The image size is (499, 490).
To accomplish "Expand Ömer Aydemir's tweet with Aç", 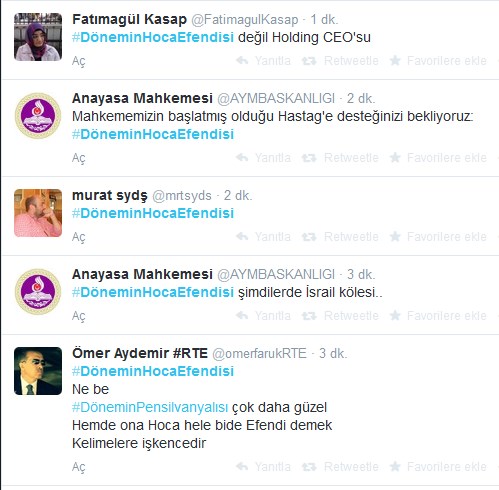I will tap(79, 467).
